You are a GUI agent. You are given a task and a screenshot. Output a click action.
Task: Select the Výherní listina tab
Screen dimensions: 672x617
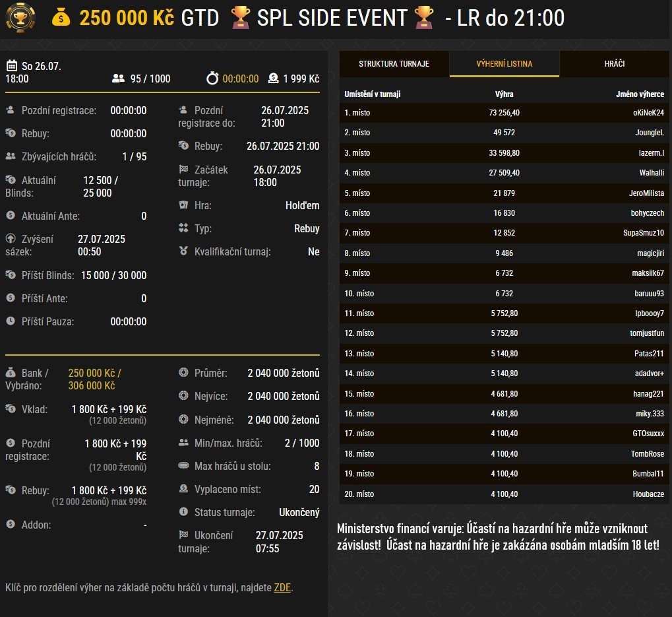tap(504, 64)
